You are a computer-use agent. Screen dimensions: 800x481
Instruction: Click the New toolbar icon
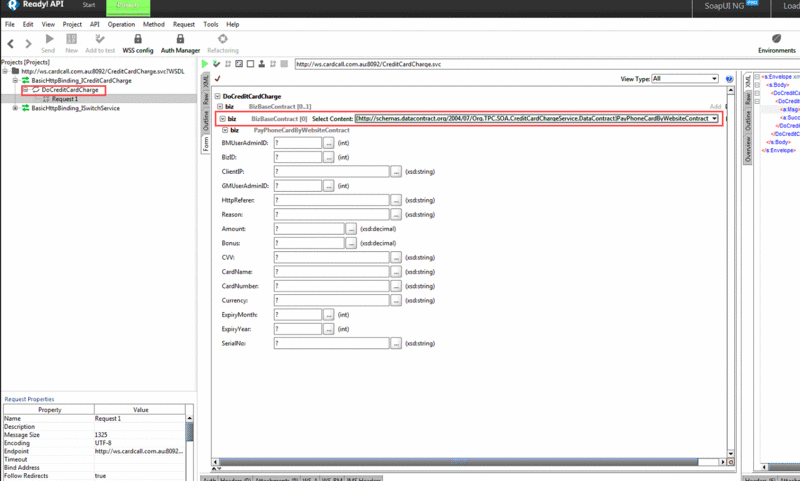pos(72,40)
